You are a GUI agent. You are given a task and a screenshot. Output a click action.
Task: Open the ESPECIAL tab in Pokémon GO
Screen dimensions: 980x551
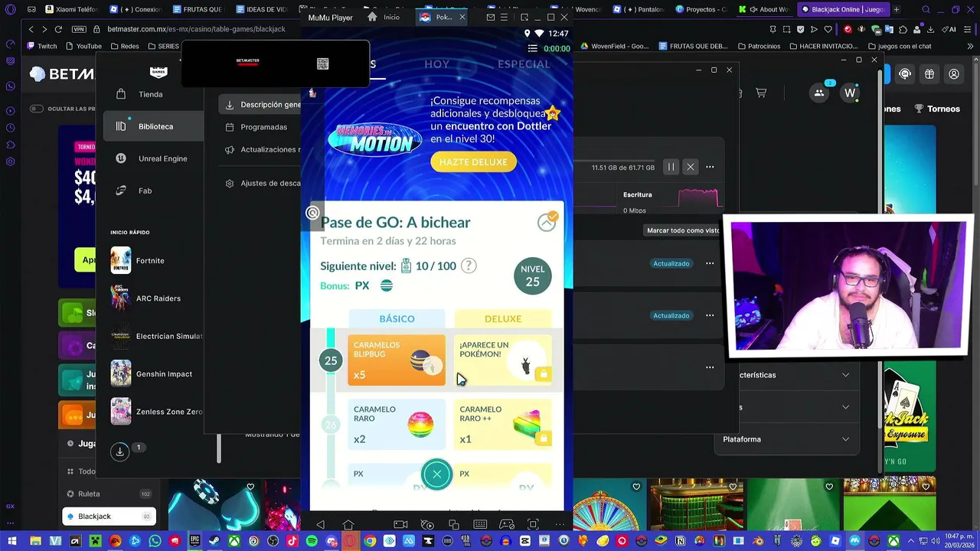pyautogui.click(x=524, y=64)
